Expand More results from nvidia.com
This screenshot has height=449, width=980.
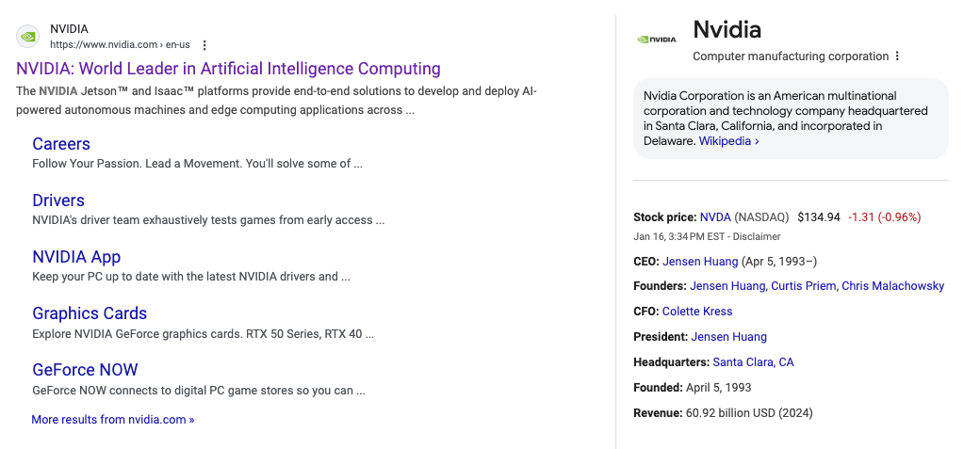113,420
